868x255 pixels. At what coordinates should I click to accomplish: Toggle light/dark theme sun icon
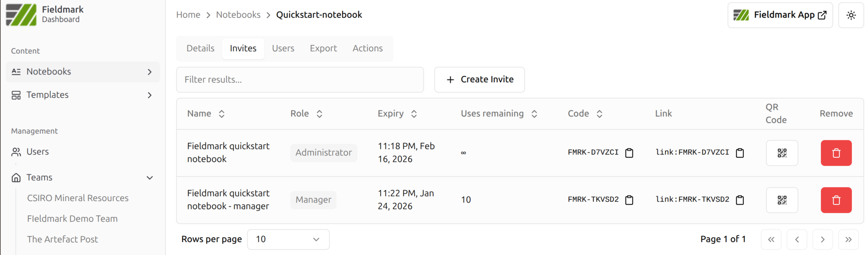pyautogui.click(x=851, y=15)
